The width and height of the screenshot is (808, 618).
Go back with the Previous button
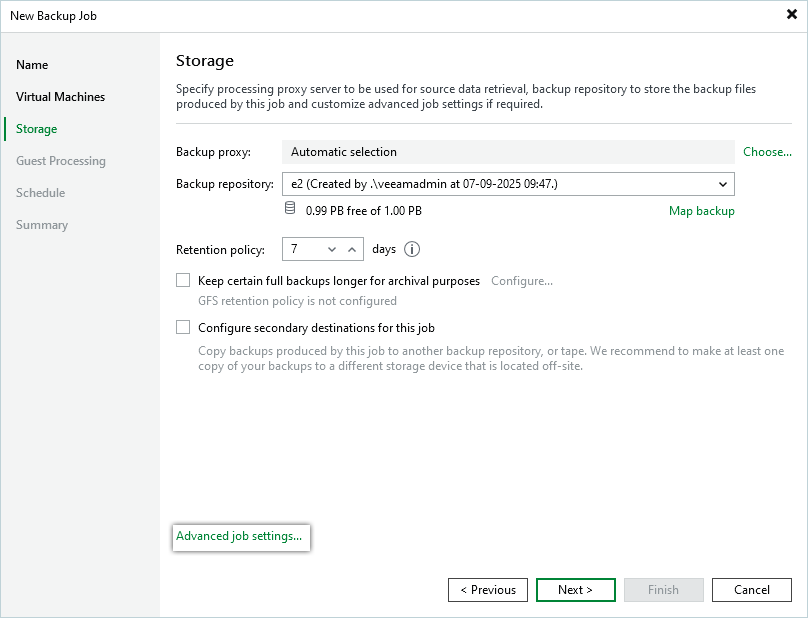(x=488, y=590)
